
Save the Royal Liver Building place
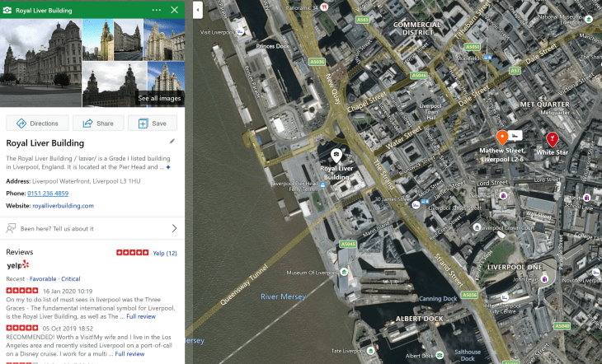coord(153,124)
